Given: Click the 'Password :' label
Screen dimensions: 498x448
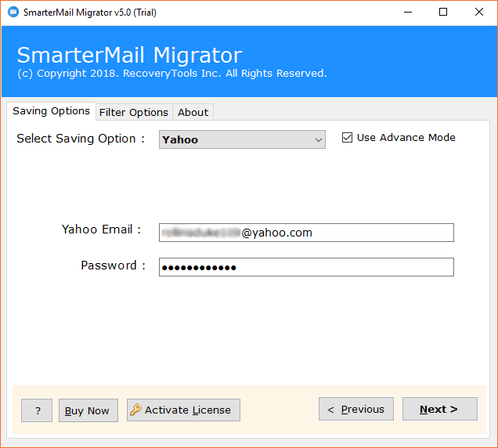Looking at the screenshot, I should pos(114,266).
